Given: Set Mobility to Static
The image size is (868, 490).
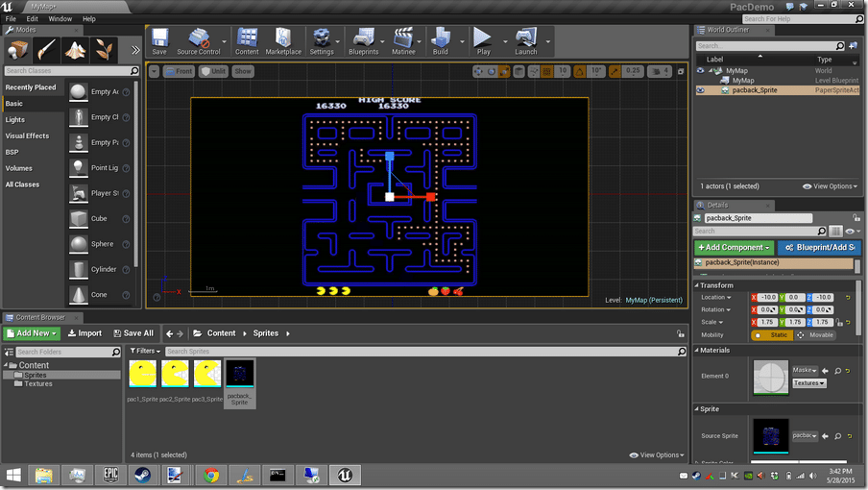Looking at the screenshot, I should pos(772,335).
